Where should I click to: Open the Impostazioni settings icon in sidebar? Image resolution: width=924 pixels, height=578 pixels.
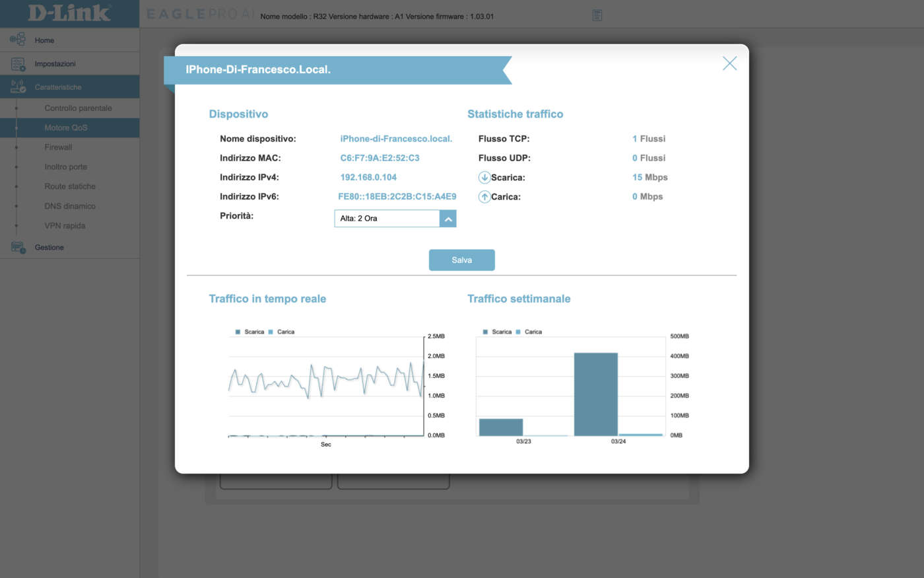point(18,64)
